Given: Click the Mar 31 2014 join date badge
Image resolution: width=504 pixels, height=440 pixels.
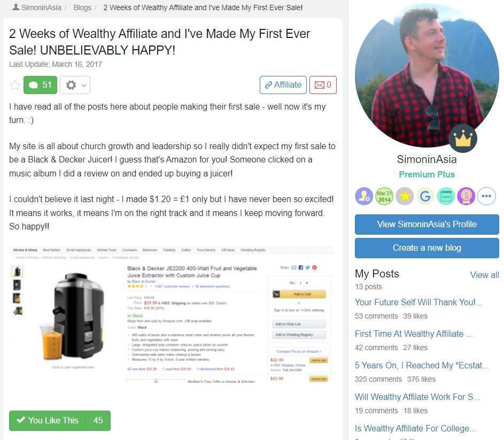Looking at the screenshot, I should click(384, 196).
